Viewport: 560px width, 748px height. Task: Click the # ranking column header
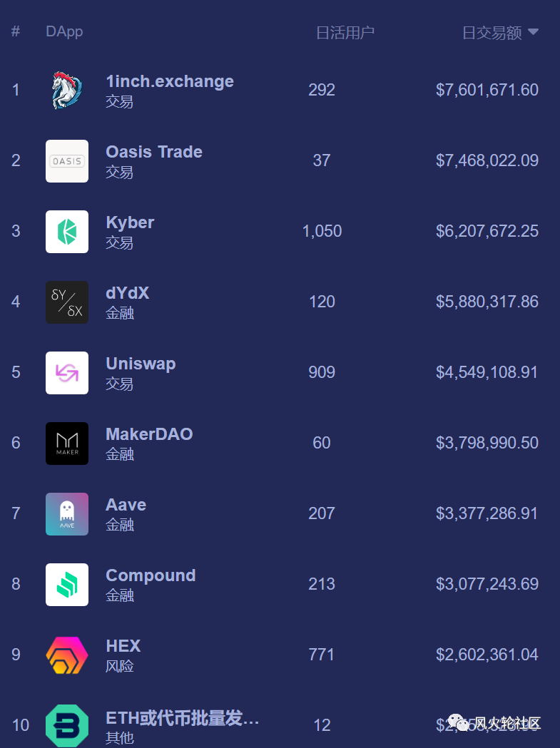tap(16, 31)
